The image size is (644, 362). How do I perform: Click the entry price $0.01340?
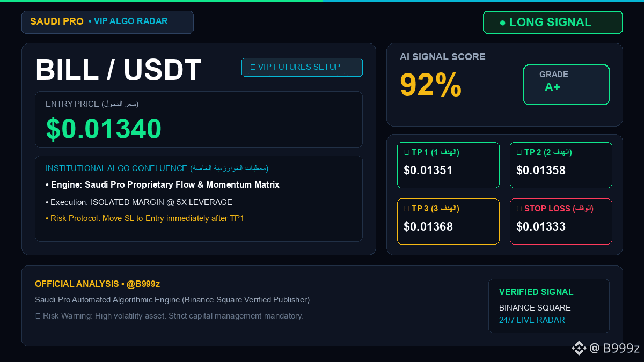[x=104, y=129]
